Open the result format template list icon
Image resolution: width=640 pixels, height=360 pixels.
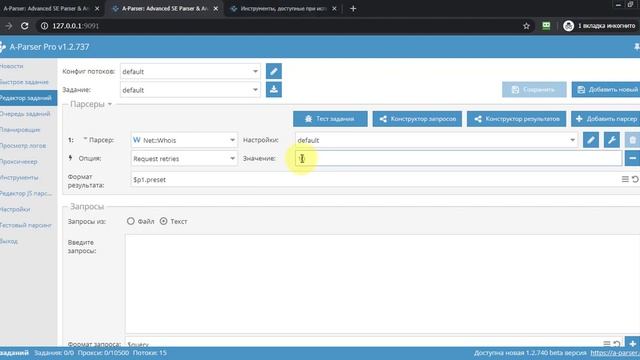click(625, 179)
